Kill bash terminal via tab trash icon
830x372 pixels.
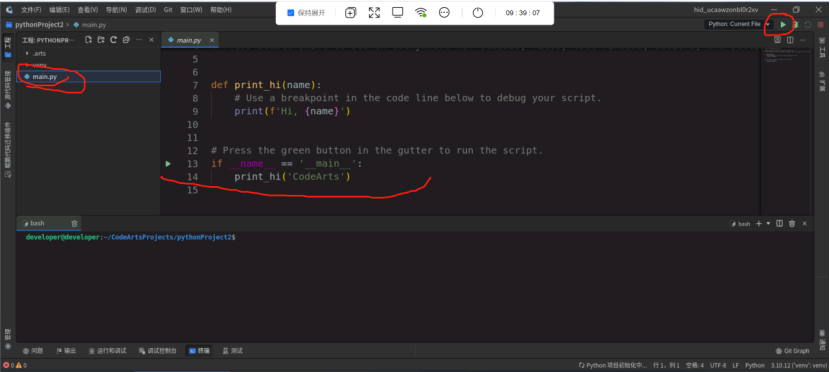coord(74,223)
